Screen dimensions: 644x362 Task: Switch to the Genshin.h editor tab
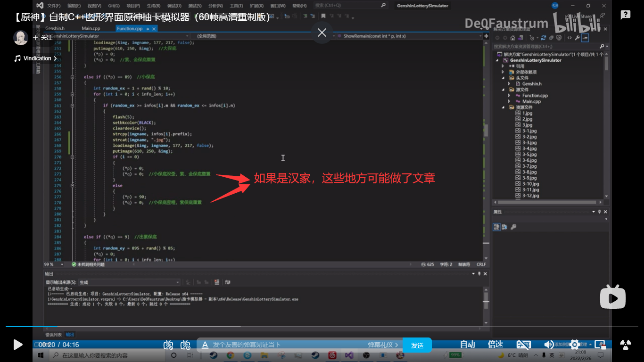pyautogui.click(x=55, y=29)
